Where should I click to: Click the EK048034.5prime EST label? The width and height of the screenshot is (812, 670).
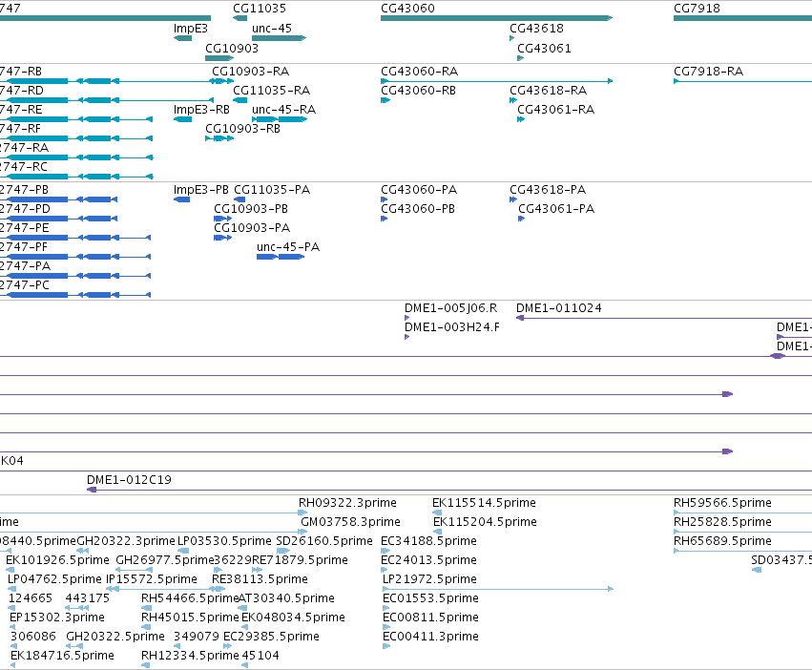point(293,618)
